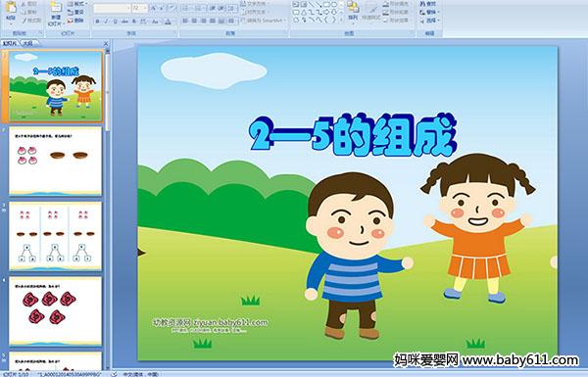Select the Arrow line shape in gallery
The width and height of the screenshot is (588, 377).
pos(318,5)
